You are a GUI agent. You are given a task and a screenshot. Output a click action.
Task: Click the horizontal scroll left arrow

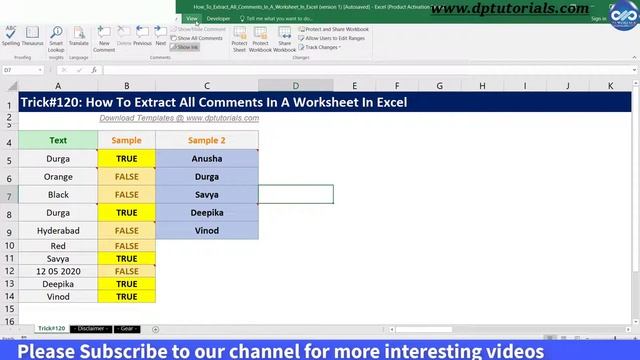pyautogui.click(x=391, y=329)
